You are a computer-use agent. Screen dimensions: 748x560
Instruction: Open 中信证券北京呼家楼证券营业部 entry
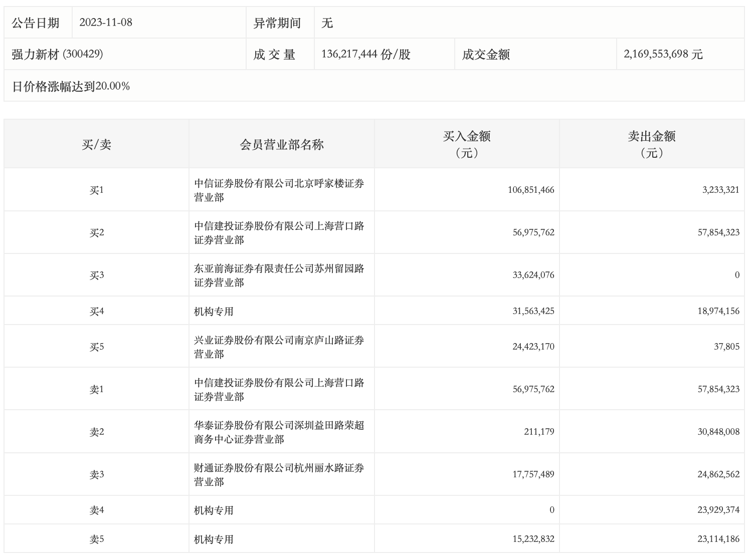click(279, 190)
